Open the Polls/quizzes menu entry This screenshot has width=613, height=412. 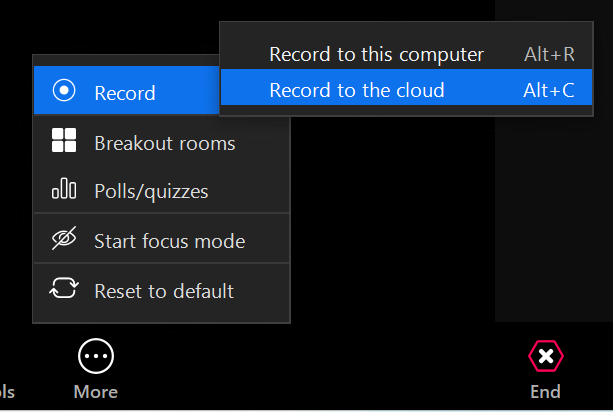point(151,191)
